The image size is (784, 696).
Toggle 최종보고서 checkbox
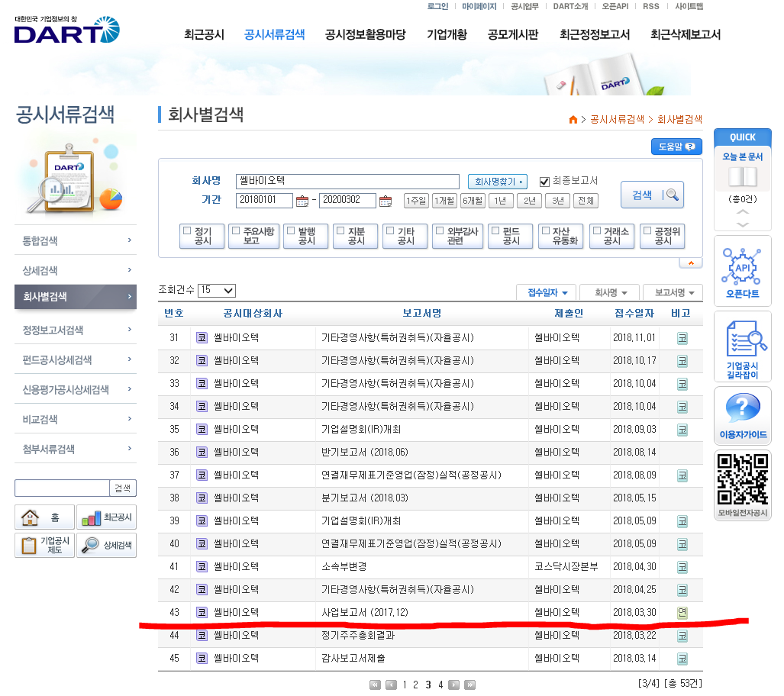(x=544, y=182)
